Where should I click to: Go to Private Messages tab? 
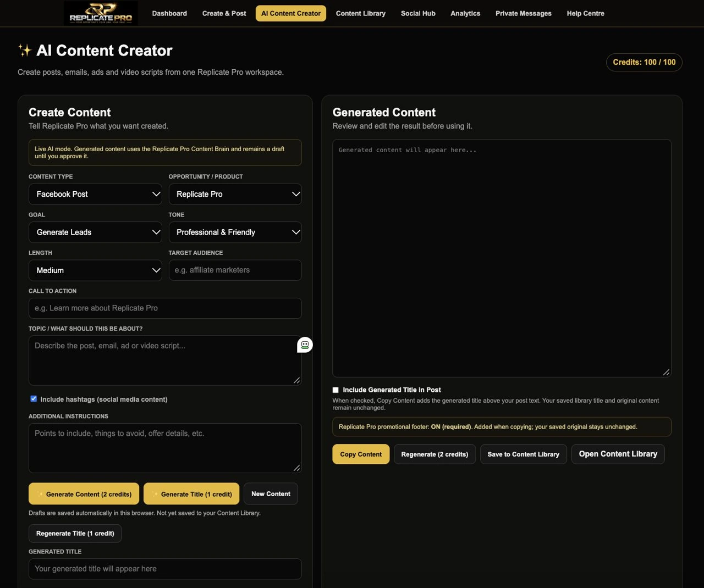pos(524,13)
